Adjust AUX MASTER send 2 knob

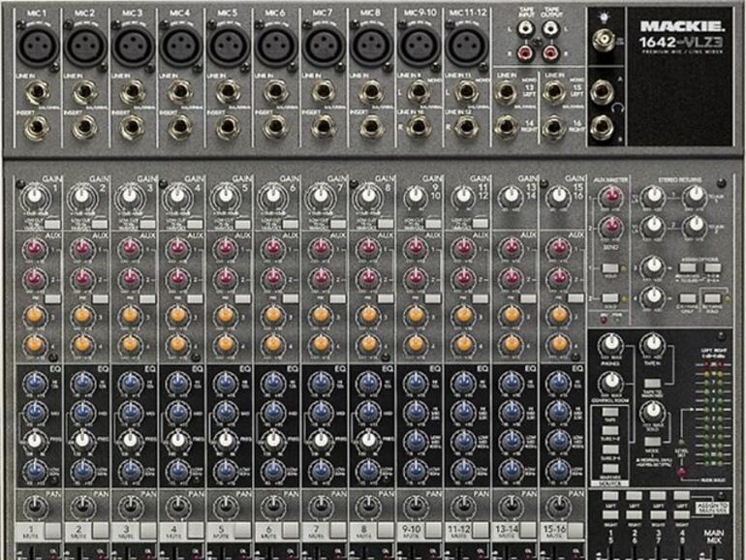coord(611,227)
